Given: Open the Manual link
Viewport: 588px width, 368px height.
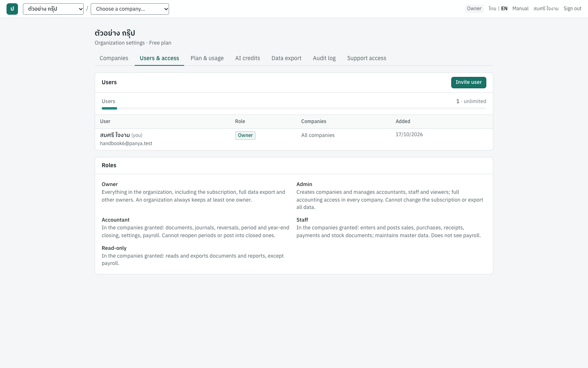Looking at the screenshot, I should pos(520,9).
